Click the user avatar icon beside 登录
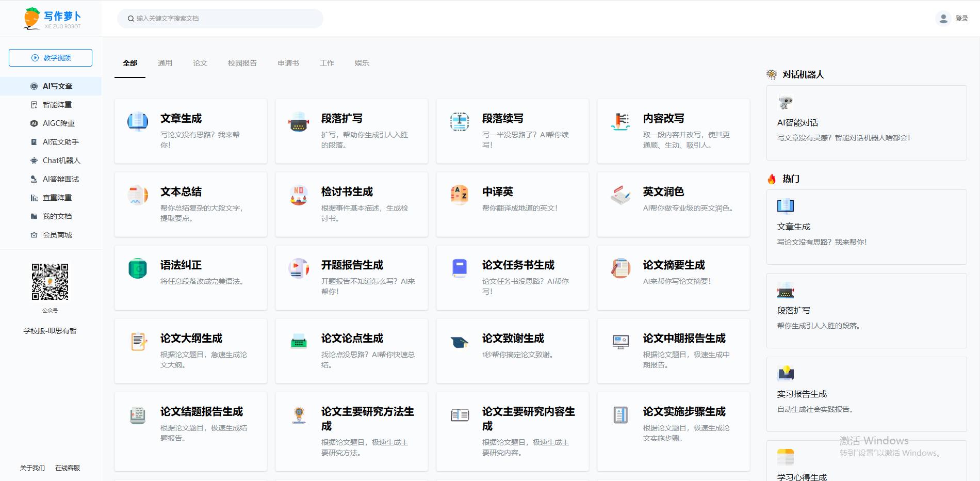 (x=943, y=19)
